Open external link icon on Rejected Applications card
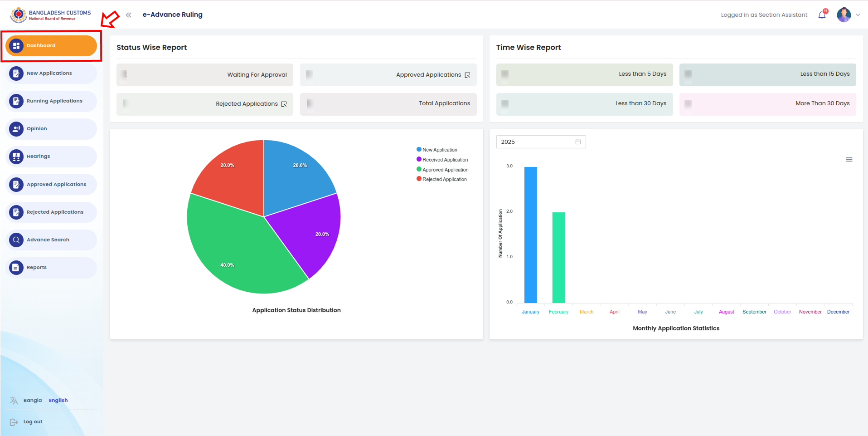 pyautogui.click(x=284, y=104)
